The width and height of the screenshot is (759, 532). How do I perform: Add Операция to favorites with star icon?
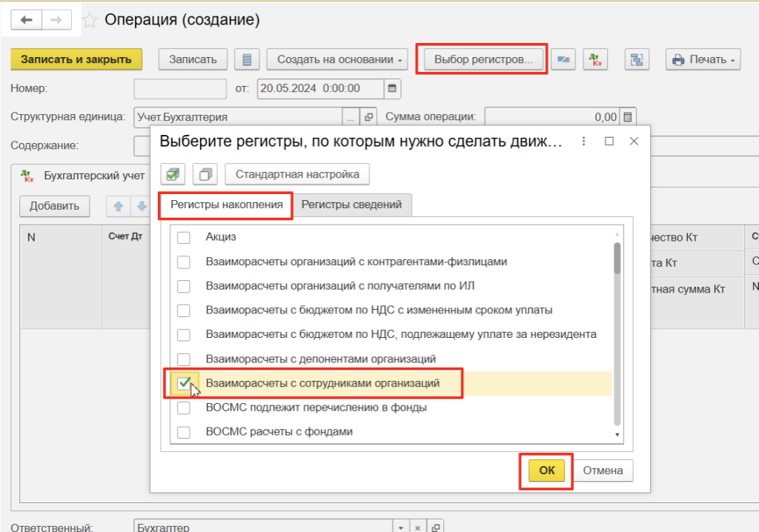[90, 21]
